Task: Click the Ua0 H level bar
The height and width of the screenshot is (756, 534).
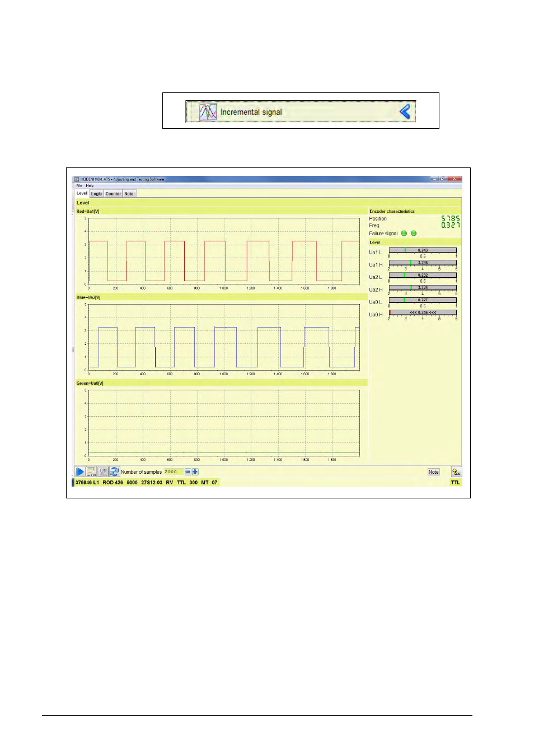Action: coord(423,312)
